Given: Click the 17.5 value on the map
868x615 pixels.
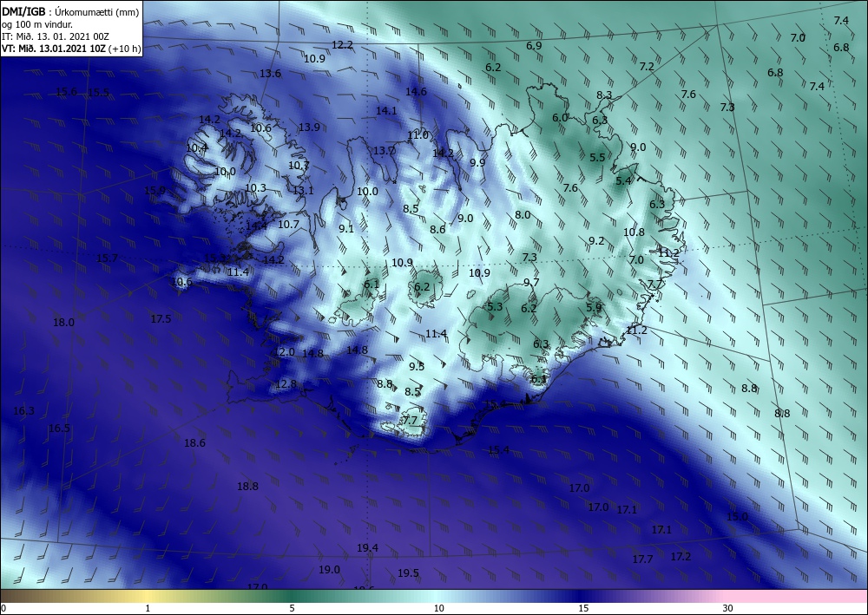Looking at the screenshot, I should pos(161,318).
